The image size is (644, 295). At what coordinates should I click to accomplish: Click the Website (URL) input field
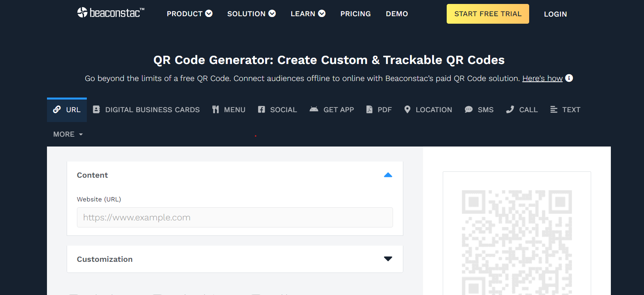pyautogui.click(x=235, y=217)
